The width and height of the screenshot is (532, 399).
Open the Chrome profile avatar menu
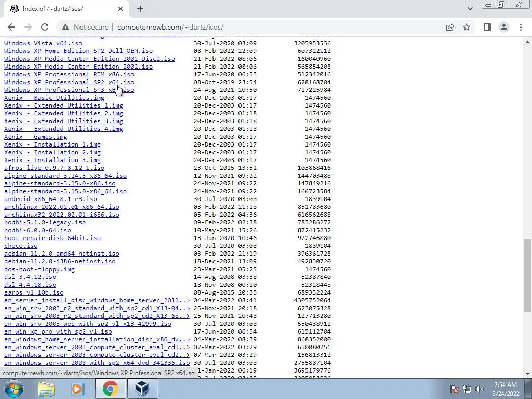(504, 27)
